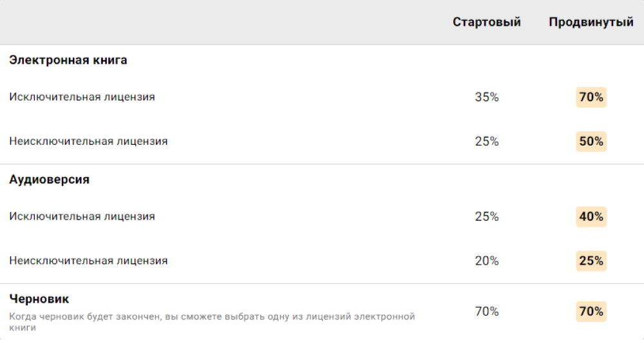Image resolution: width=644 pixels, height=340 pixels.
Task: Choose Исключительная лицензия under Аудиоверсия
Action: pyautogui.click(x=82, y=216)
